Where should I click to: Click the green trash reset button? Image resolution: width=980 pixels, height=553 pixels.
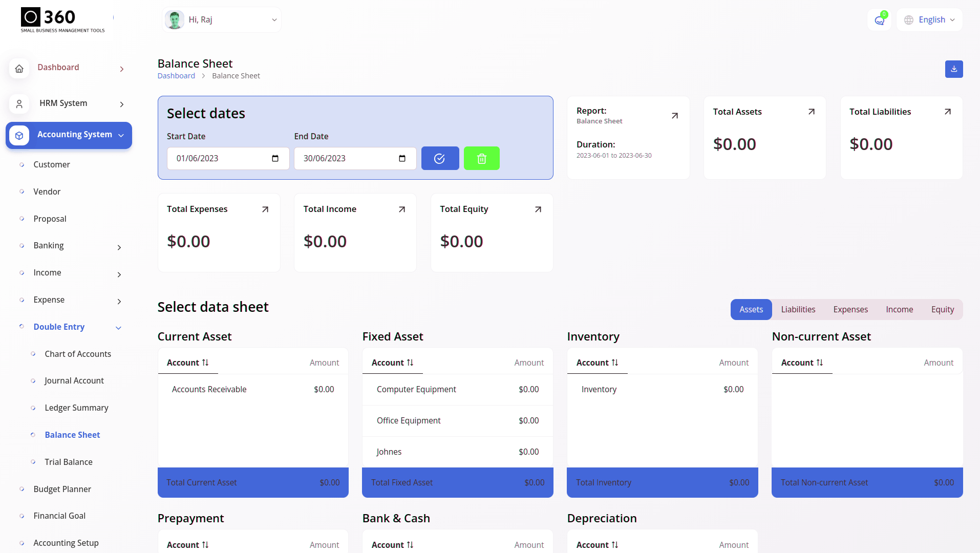[x=481, y=159]
